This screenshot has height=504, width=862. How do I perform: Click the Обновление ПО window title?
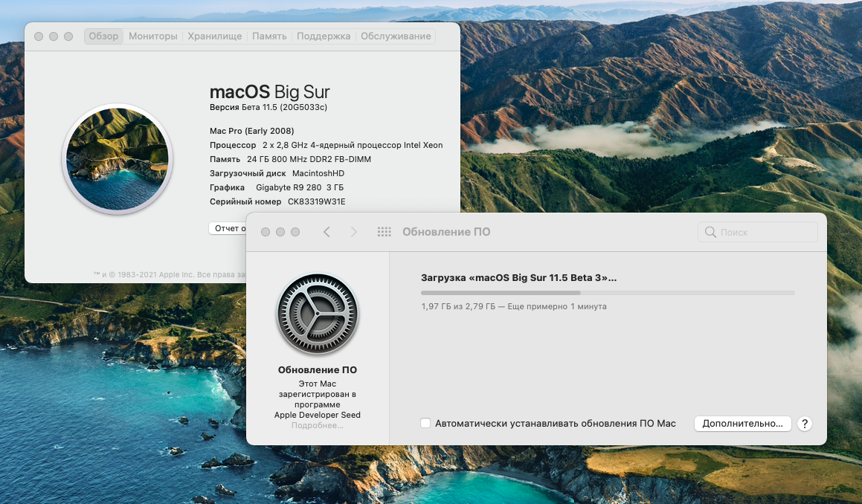(x=446, y=232)
